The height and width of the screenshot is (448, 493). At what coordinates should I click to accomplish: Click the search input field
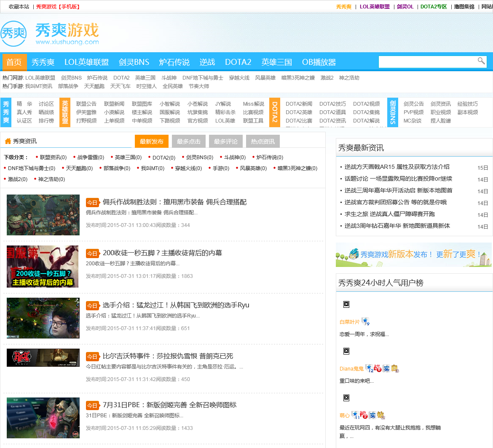pyautogui.click(x=426, y=62)
